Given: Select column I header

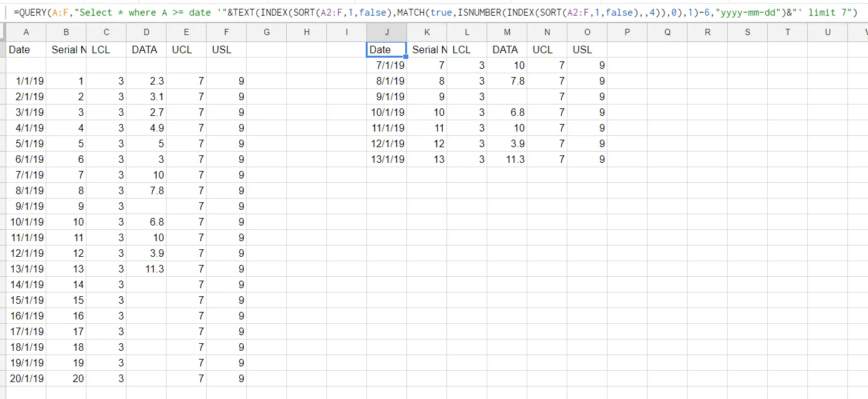Looking at the screenshot, I should coord(347,32).
